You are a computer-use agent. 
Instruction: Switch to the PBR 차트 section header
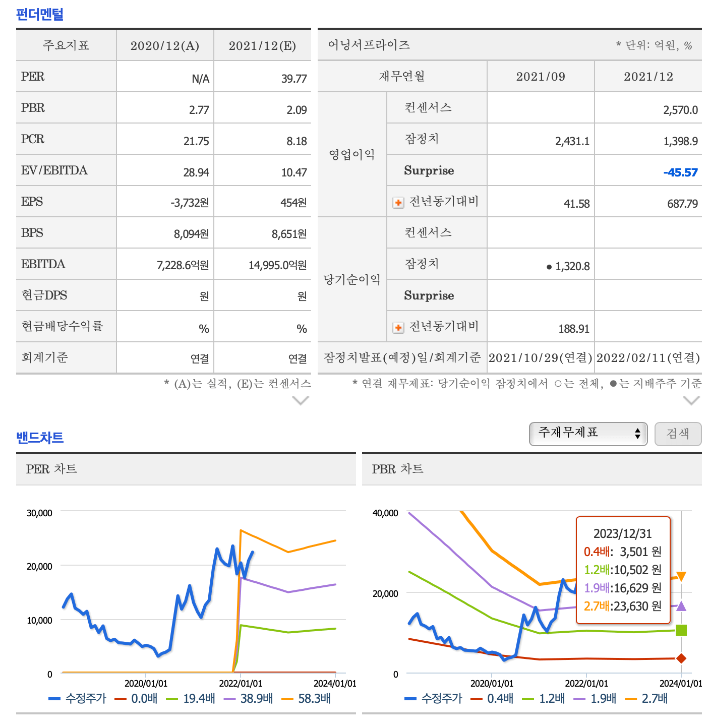click(x=398, y=469)
